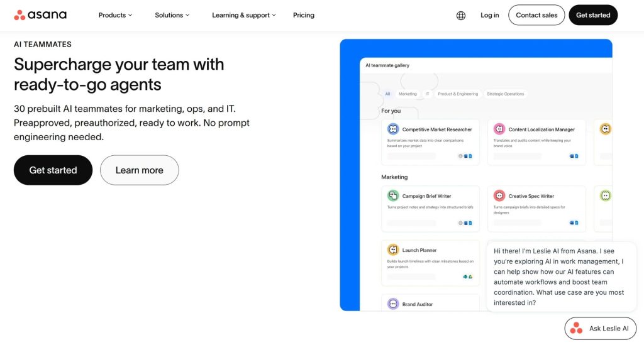Click integration icons on Content Localization Manager card
This screenshot has width=644, height=362.
[x=574, y=156]
